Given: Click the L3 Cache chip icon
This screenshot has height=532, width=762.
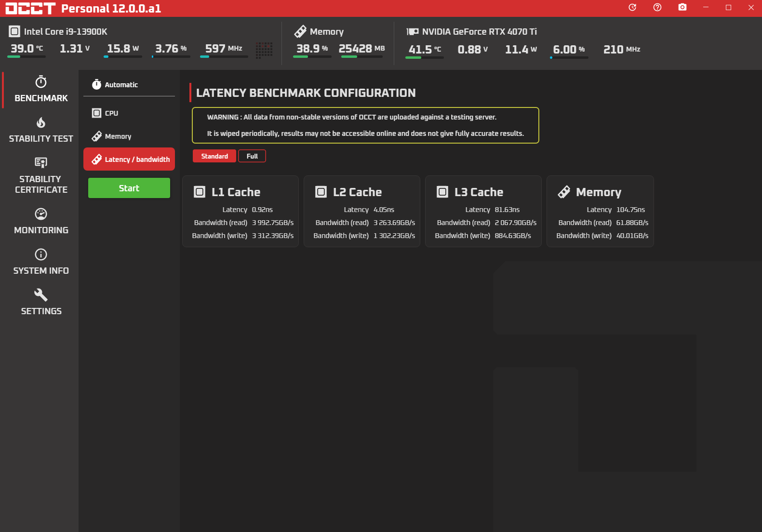Looking at the screenshot, I should pyautogui.click(x=442, y=192).
